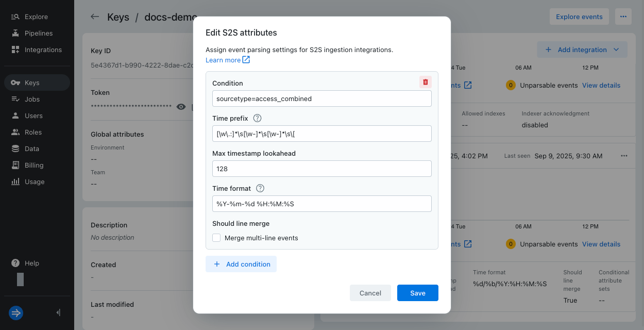Viewport: 644px width, 330px height.
Task: Expand the Add integration dropdown
Action: (x=616, y=49)
